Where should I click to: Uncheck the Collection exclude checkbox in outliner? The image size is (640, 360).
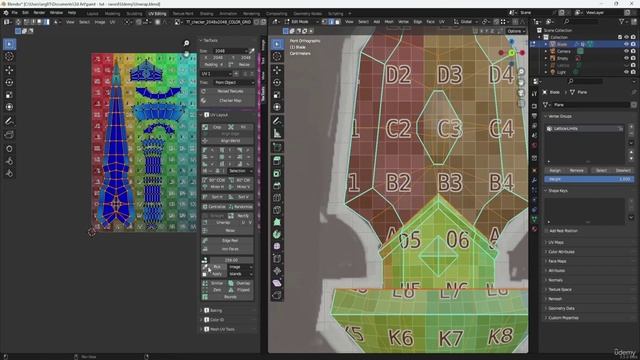(x=620, y=37)
